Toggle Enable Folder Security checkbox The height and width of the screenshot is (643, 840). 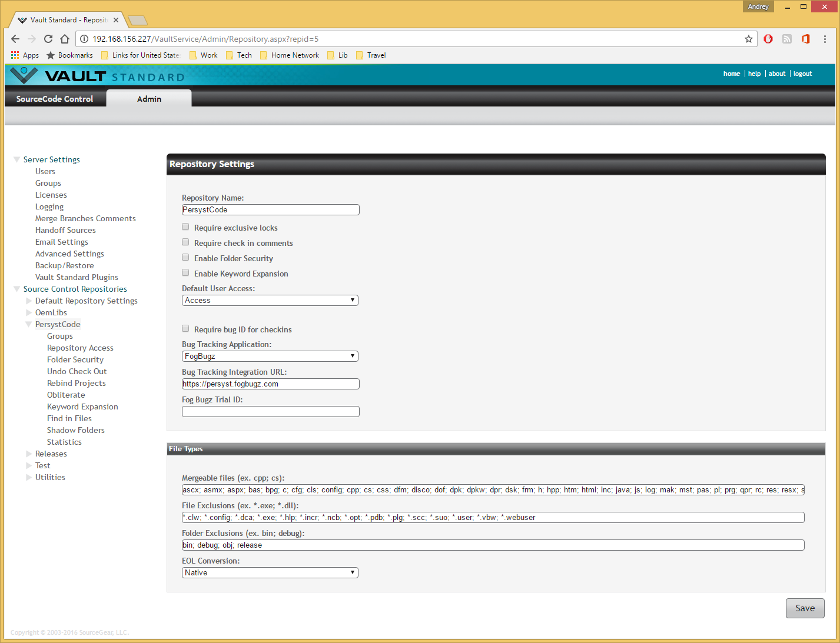pyautogui.click(x=185, y=258)
